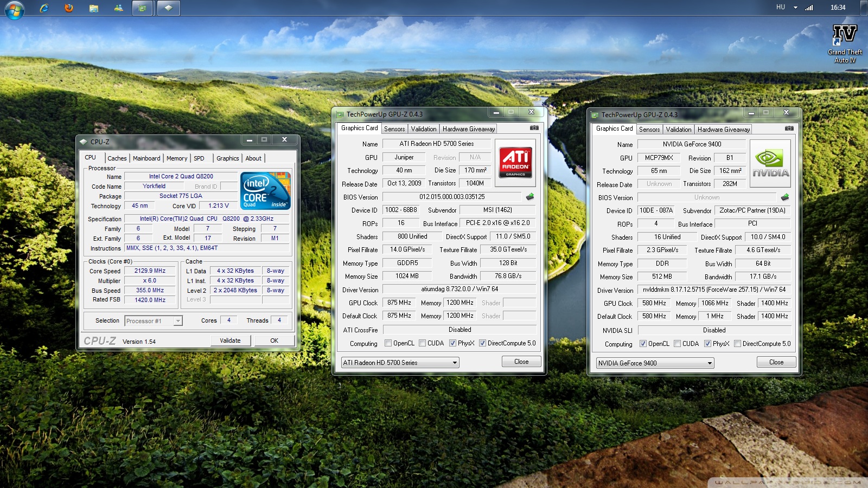The image size is (868, 488).
Task: Open the Grand Theft Auto IV desktop shortcut
Action: pos(845,43)
